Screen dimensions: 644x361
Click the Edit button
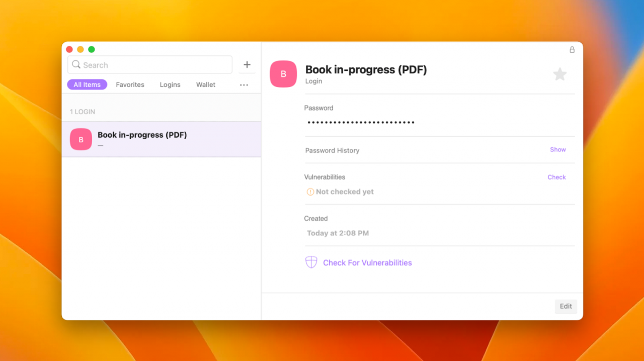click(x=566, y=306)
